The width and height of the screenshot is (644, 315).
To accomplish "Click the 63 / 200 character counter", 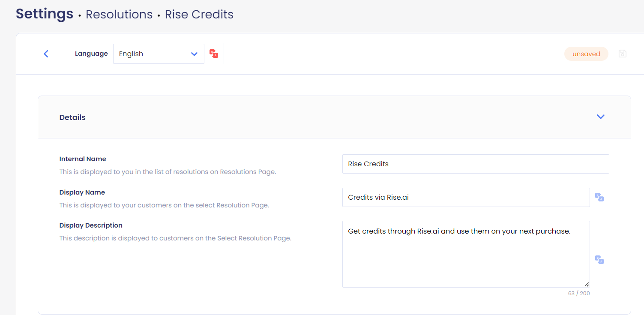I will (x=579, y=294).
